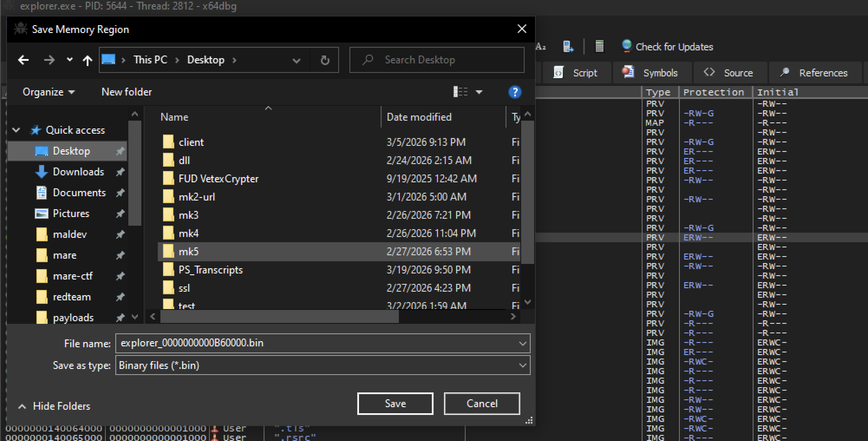Open the view options dropdown arrow
868x441 pixels.
[x=479, y=92]
